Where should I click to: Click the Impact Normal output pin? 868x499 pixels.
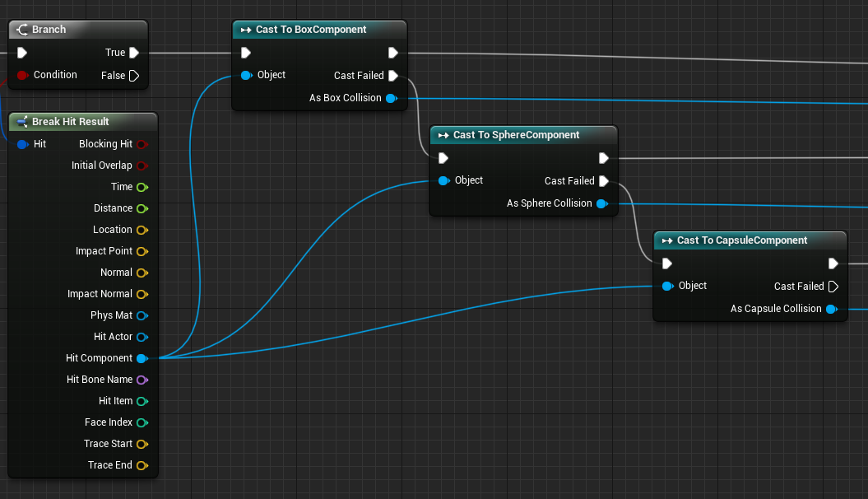(142, 294)
